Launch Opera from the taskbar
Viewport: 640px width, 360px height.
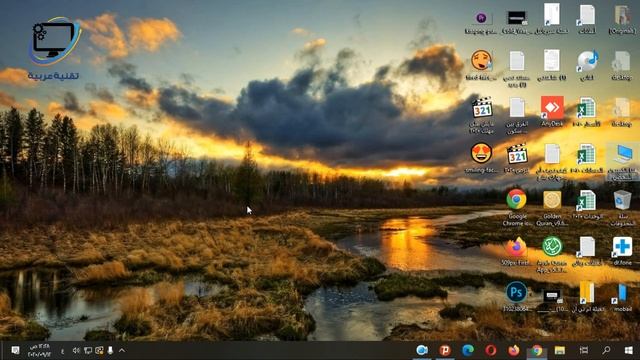coord(491,350)
